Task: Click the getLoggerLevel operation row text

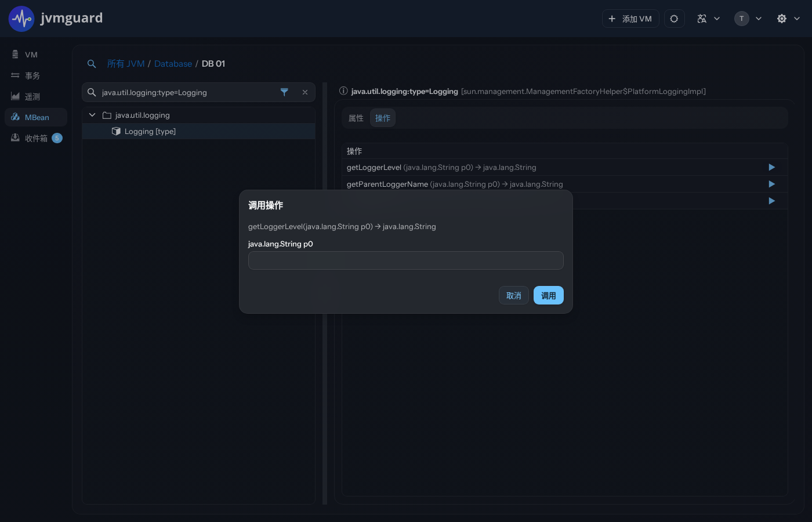Action: point(441,168)
